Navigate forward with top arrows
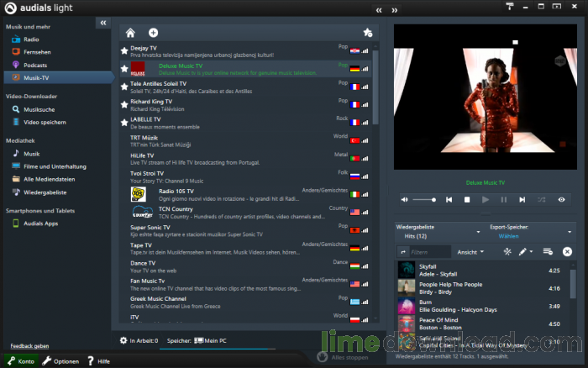588x368 pixels. coord(395,11)
